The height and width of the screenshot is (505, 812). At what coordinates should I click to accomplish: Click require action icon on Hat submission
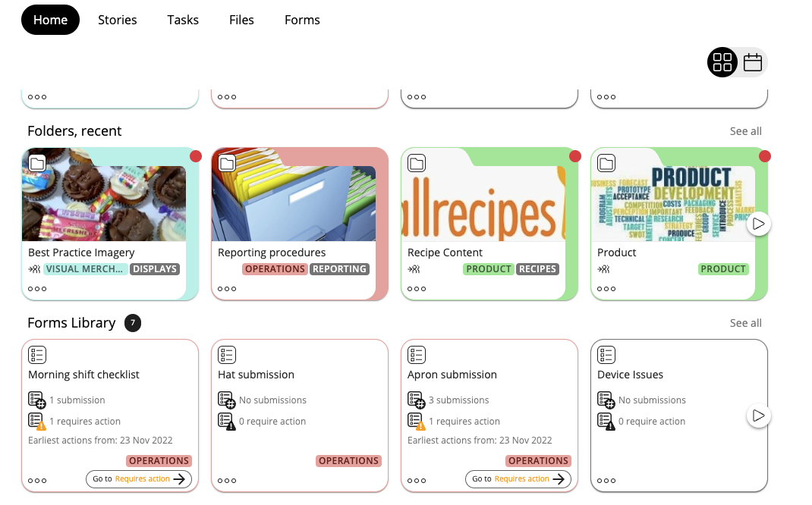[x=226, y=421]
